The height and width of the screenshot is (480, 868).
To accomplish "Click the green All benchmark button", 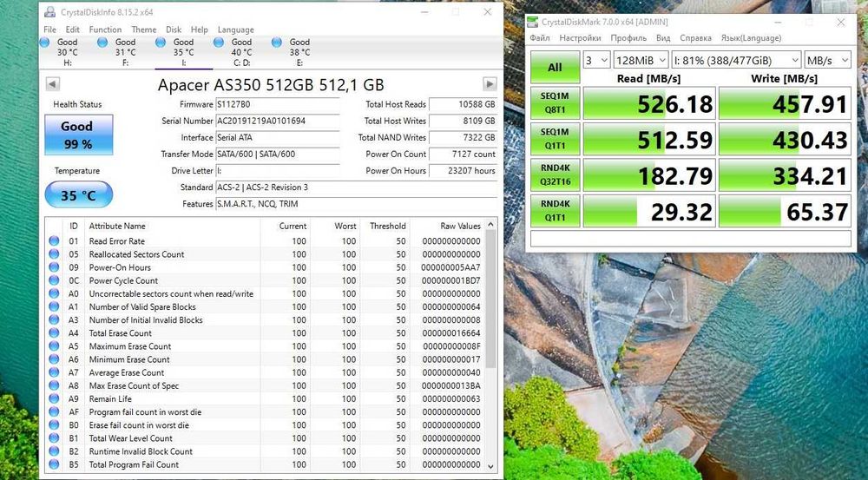I will 555,67.
